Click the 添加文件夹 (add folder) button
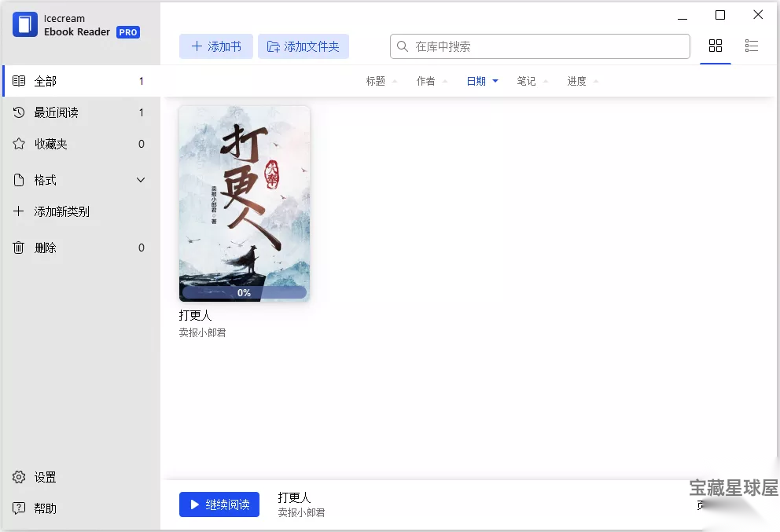Viewport: 780px width, 532px height. click(303, 46)
